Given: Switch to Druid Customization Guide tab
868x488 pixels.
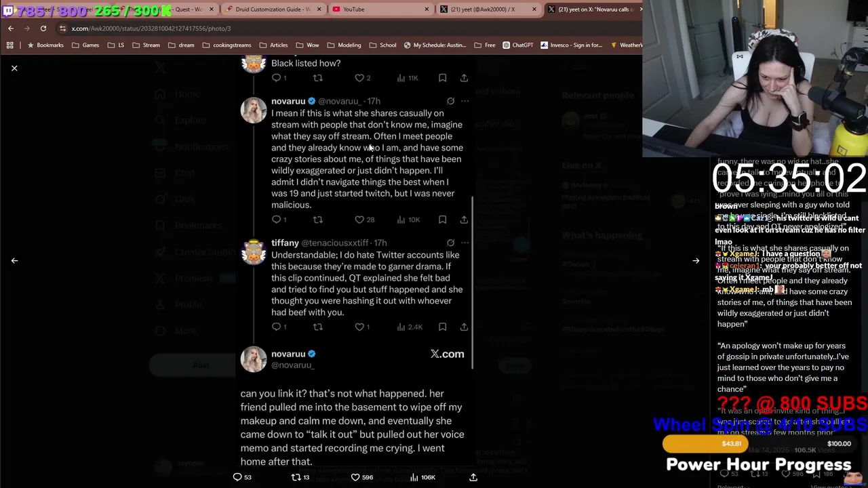Looking at the screenshot, I should [273, 9].
